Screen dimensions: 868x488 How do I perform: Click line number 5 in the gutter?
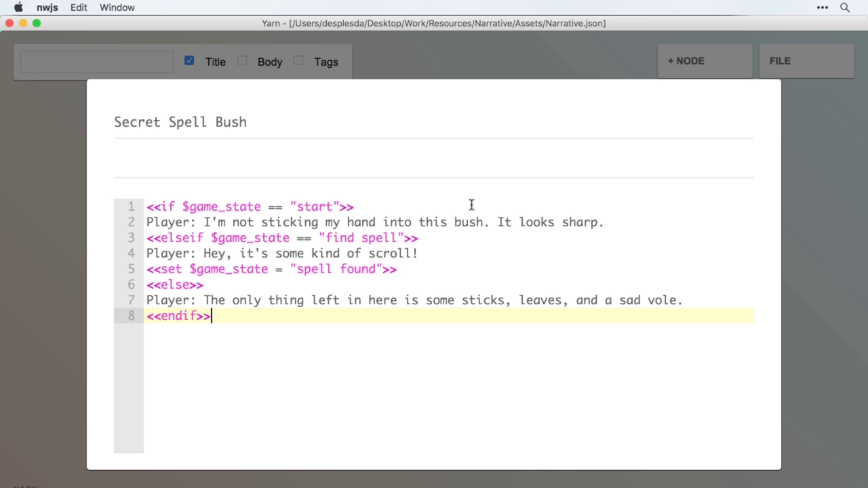(132, 269)
